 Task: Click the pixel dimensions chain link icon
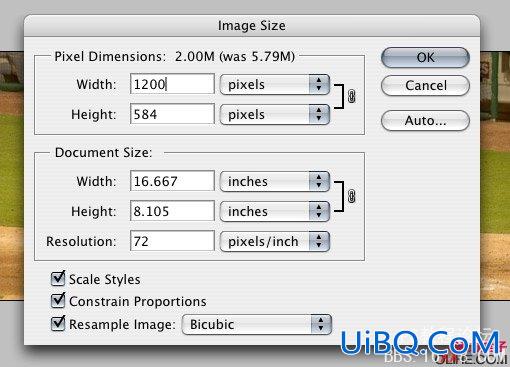tap(351, 96)
